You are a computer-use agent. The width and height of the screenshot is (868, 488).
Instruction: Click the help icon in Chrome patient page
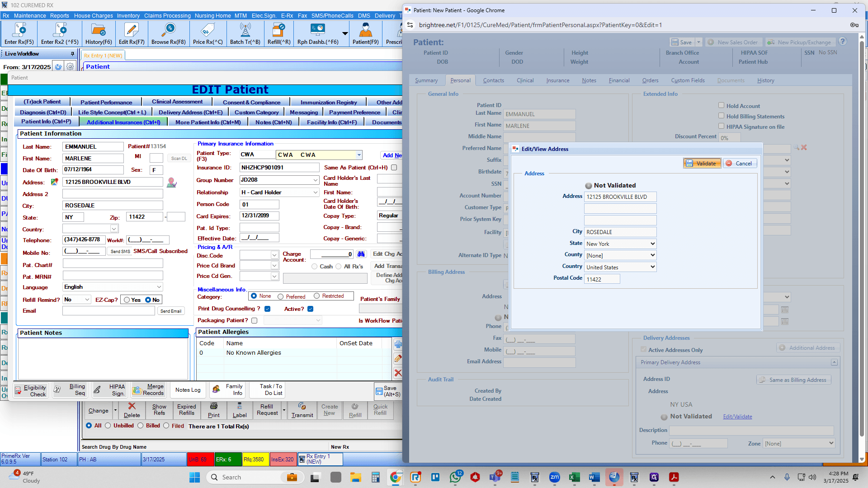(843, 42)
